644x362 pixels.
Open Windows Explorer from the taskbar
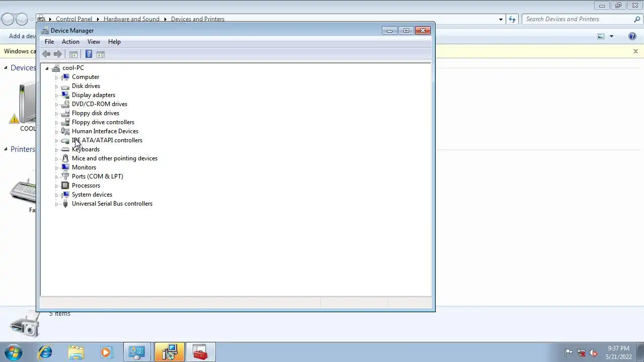(x=76, y=352)
